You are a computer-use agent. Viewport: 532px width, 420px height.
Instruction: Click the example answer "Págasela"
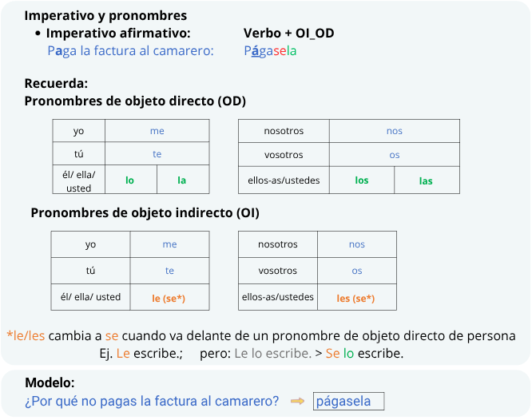point(270,50)
